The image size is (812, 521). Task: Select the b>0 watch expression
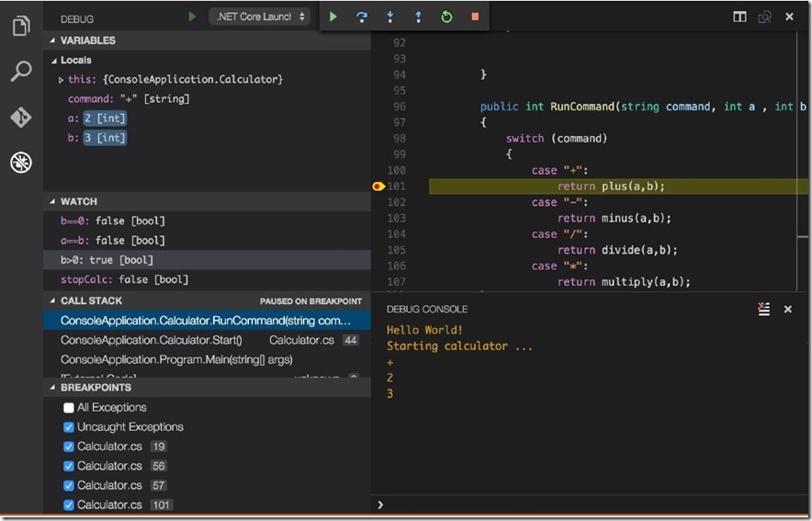208,260
